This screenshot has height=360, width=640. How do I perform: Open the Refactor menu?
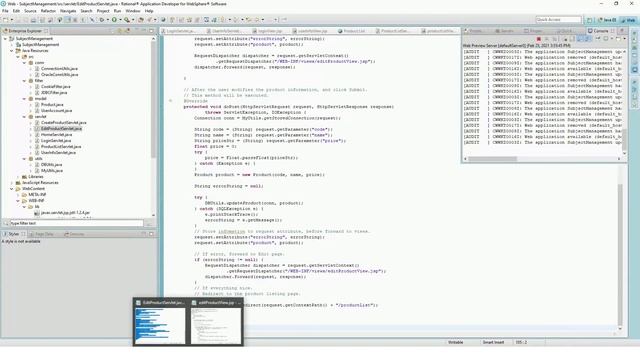click(x=48, y=11)
